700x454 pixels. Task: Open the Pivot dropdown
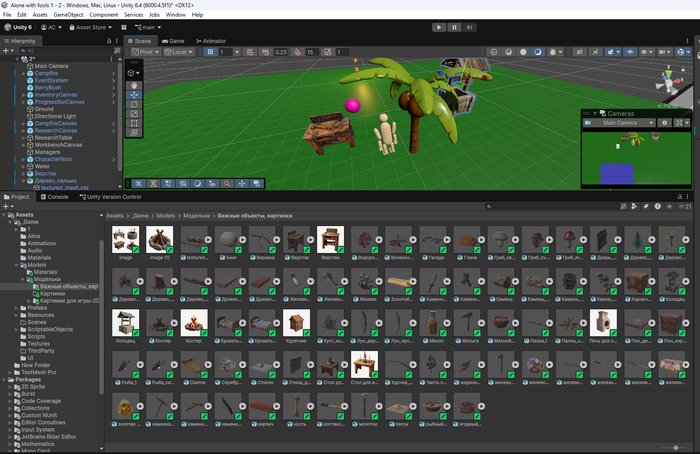coord(146,52)
